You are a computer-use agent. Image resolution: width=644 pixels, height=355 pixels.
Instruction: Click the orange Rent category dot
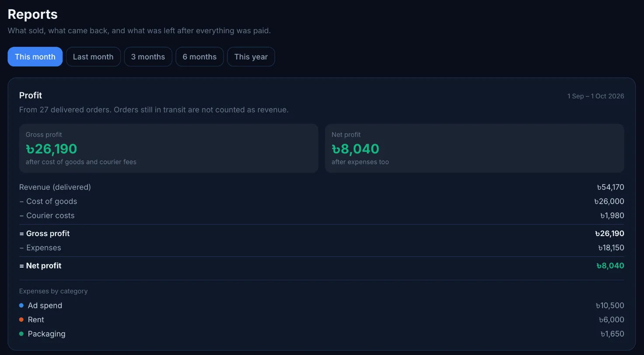pos(21,320)
